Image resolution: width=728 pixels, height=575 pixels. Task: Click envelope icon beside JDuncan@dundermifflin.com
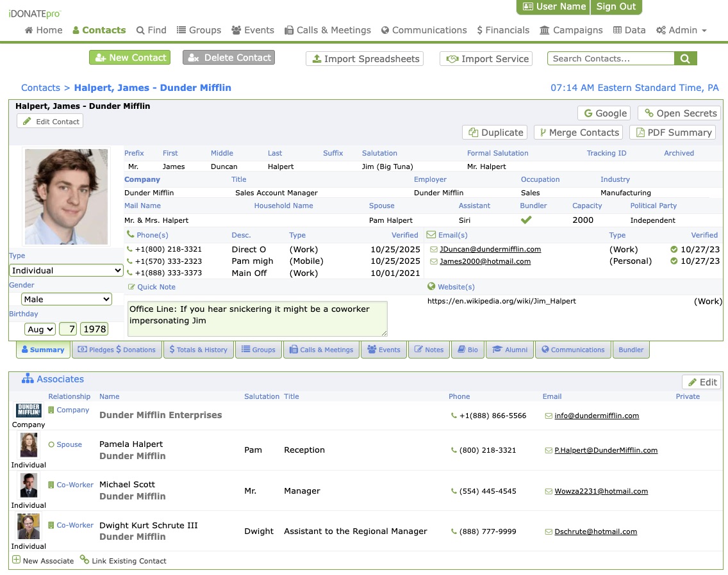(434, 249)
